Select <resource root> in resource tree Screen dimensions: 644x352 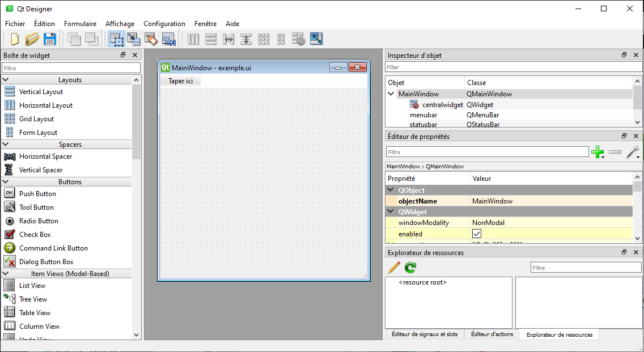pyautogui.click(x=423, y=282)
